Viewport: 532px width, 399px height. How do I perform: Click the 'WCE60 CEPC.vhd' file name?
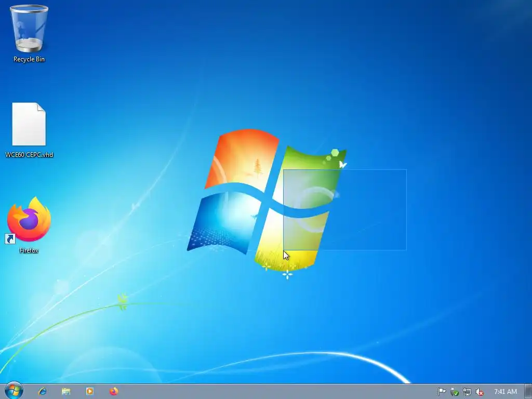29,155
